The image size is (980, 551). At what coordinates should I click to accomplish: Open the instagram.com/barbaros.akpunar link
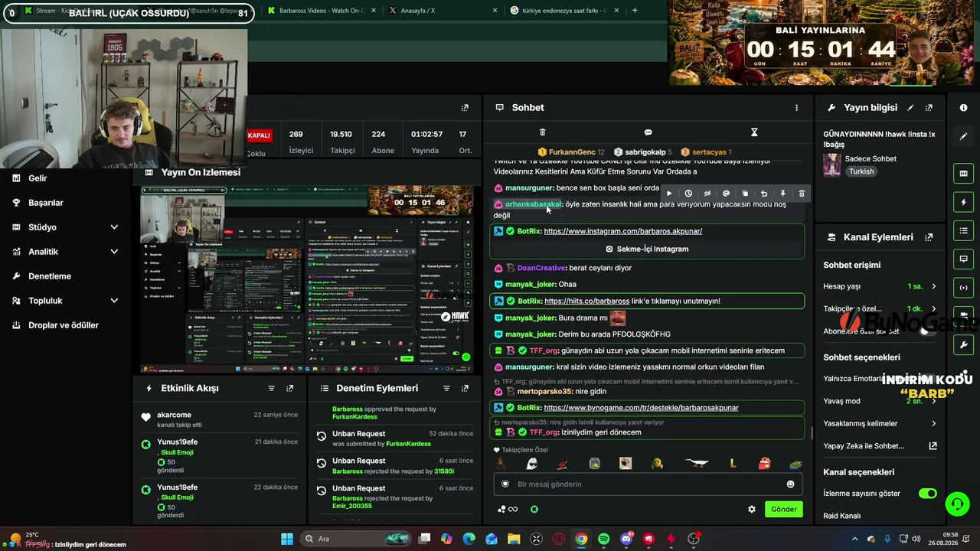pos(623,231)
